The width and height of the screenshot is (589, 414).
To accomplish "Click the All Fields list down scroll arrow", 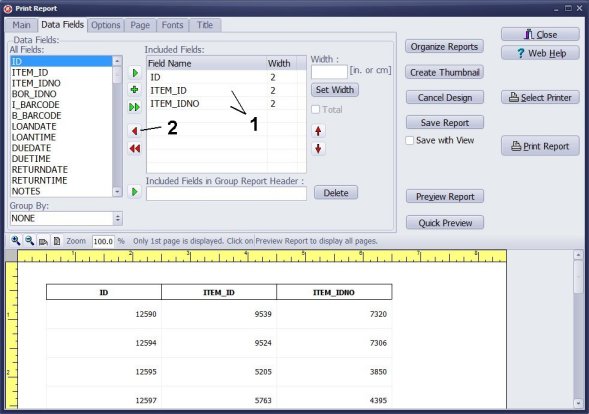I will [x=117, y=192].
